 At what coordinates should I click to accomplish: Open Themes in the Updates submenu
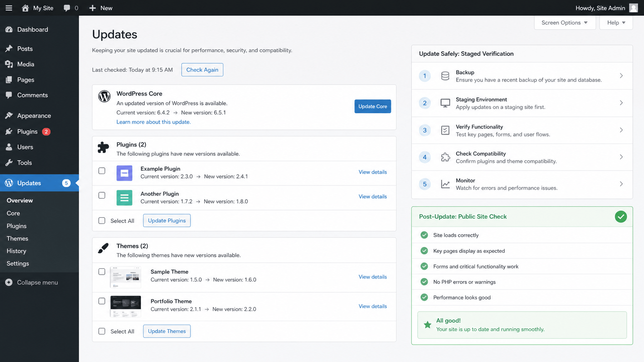(17, 239)
